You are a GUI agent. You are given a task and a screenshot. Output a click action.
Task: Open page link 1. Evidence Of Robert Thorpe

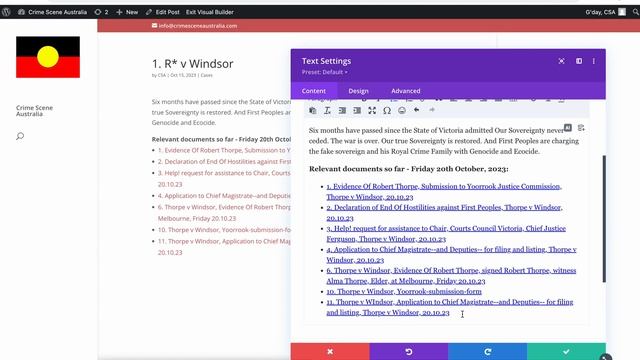[x=224, y=150]
